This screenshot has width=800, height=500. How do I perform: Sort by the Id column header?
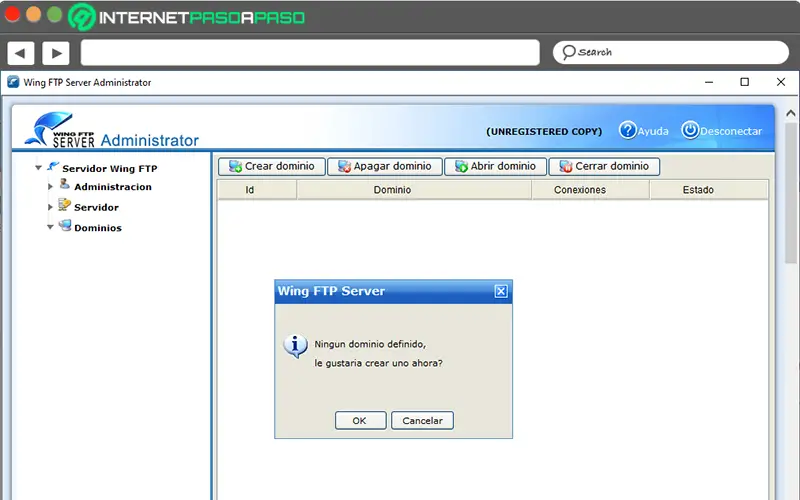pyautogui.click(x=257, y=190)
